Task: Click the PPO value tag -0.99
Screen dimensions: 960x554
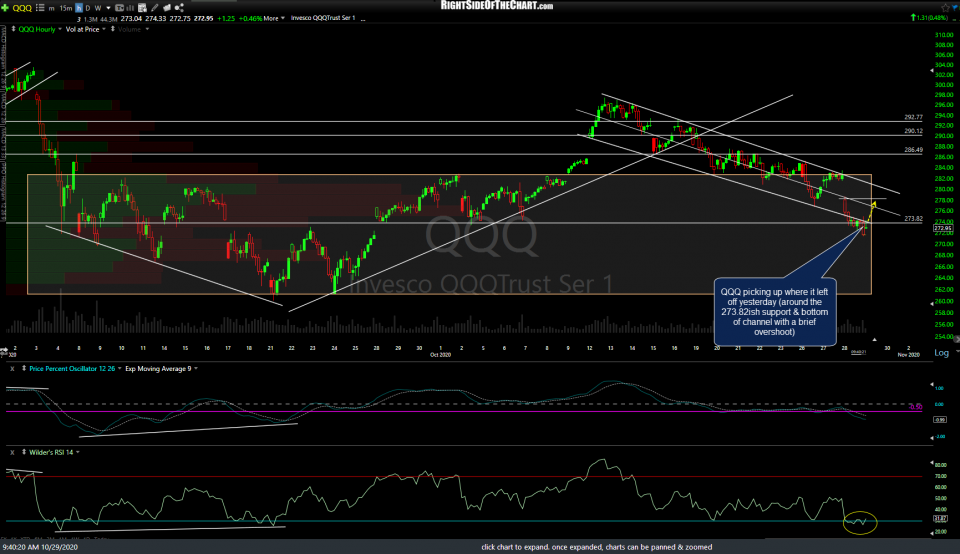Action: [x=940, y=419]
